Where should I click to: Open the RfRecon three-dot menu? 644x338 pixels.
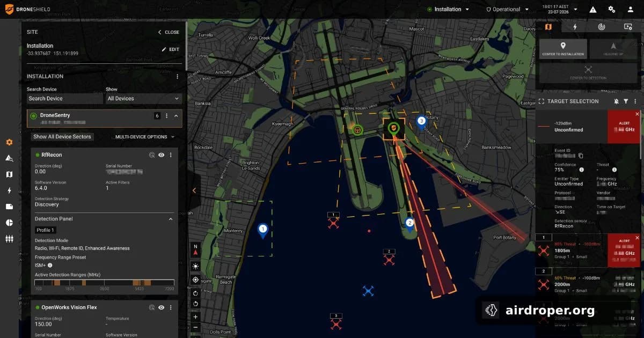tap(171, 155)
